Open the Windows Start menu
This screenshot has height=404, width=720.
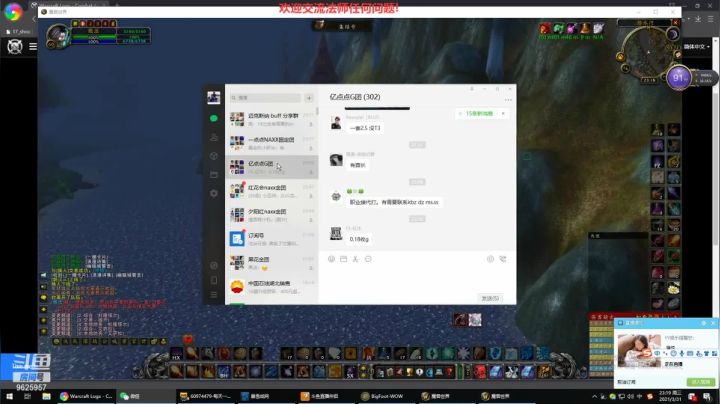pyautogui.click(x=9, y=396)
